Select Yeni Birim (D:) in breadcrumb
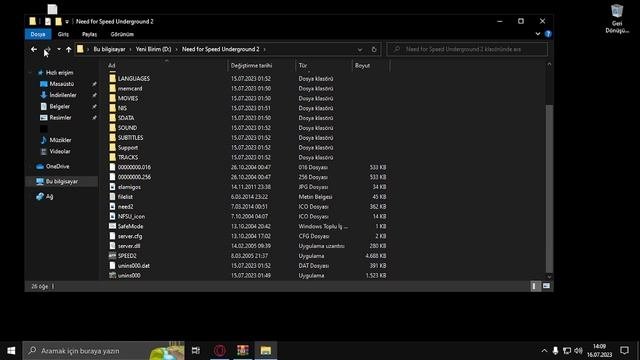Screen dimensions: 640x360 tap(153, 49)
